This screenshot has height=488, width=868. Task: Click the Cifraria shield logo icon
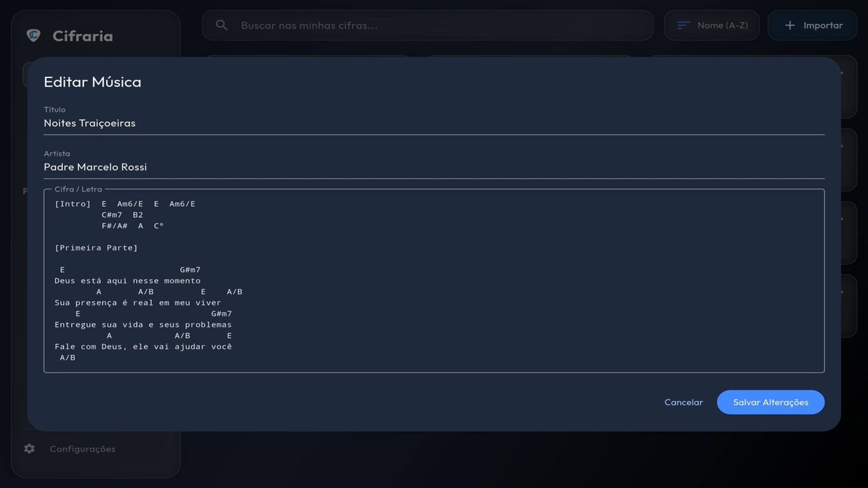[33, 35]
